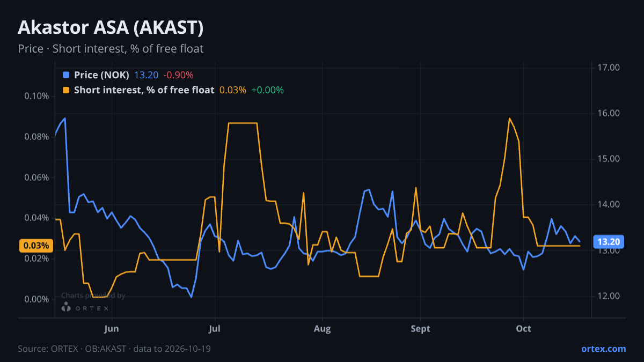
Task: Select the 'Short interest, % of free float' legend label
Action: [x=144, y=90]
